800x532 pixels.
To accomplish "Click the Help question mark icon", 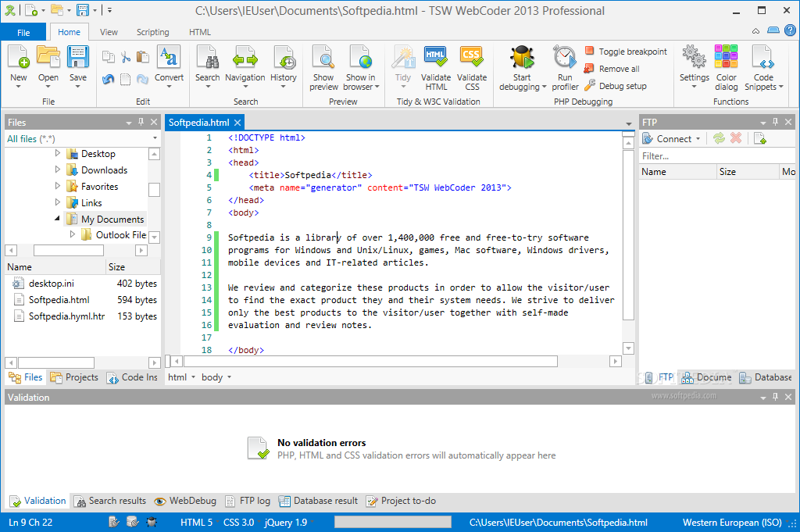I will [791, 30].
